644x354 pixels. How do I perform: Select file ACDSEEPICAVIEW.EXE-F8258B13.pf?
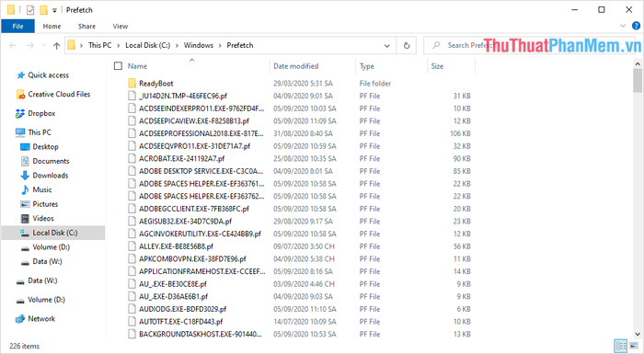[x=194, y=121]
